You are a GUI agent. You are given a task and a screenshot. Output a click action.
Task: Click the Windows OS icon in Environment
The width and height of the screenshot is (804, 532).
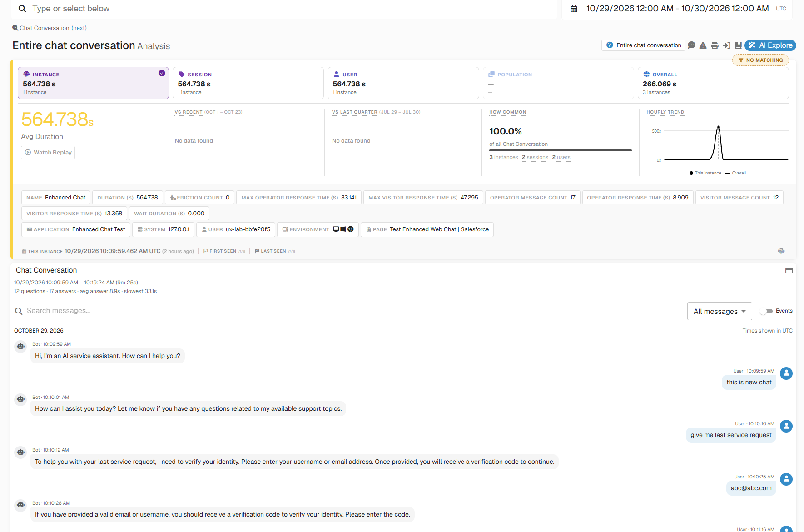tap(343, 229)
